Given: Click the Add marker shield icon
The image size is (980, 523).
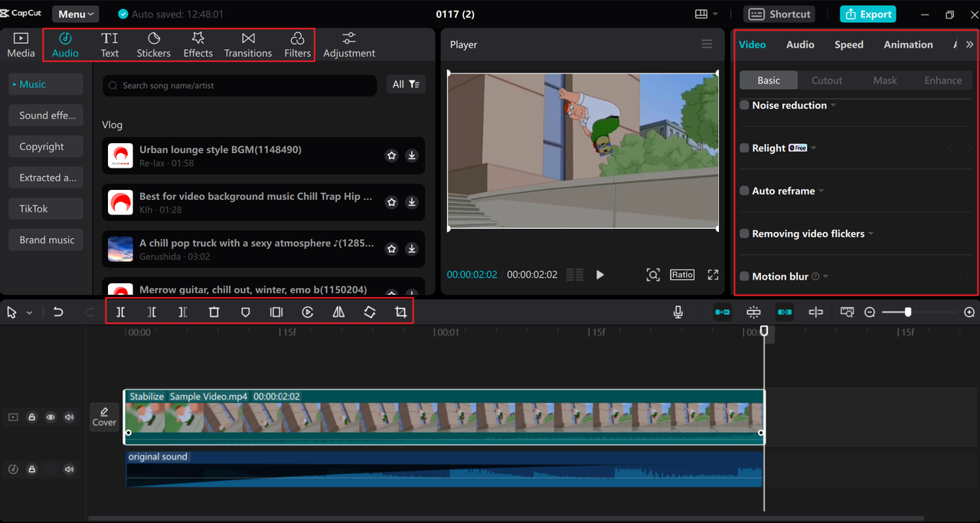Looking at the screenshot, I should point(245,312).
